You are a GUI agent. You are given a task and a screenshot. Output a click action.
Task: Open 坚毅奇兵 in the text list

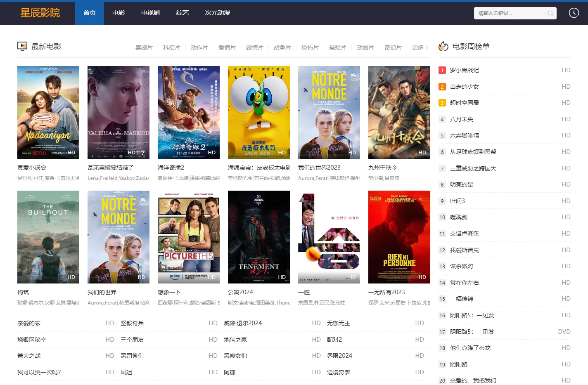click(x=132, y=323)
